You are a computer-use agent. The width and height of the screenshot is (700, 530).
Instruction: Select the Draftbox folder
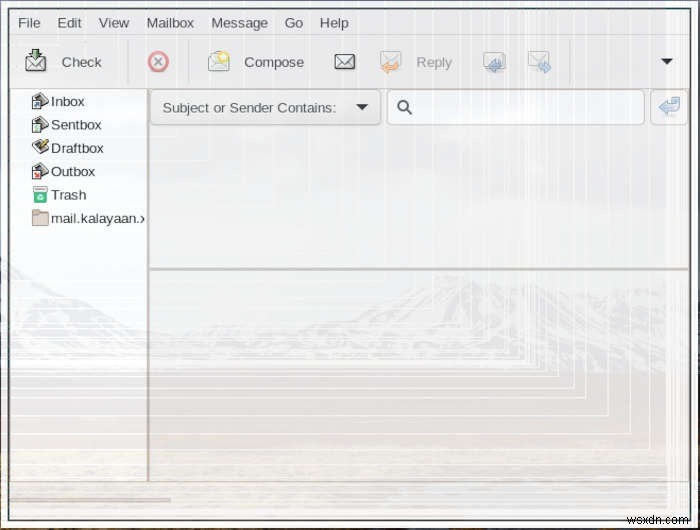click(x=67, y=148)
